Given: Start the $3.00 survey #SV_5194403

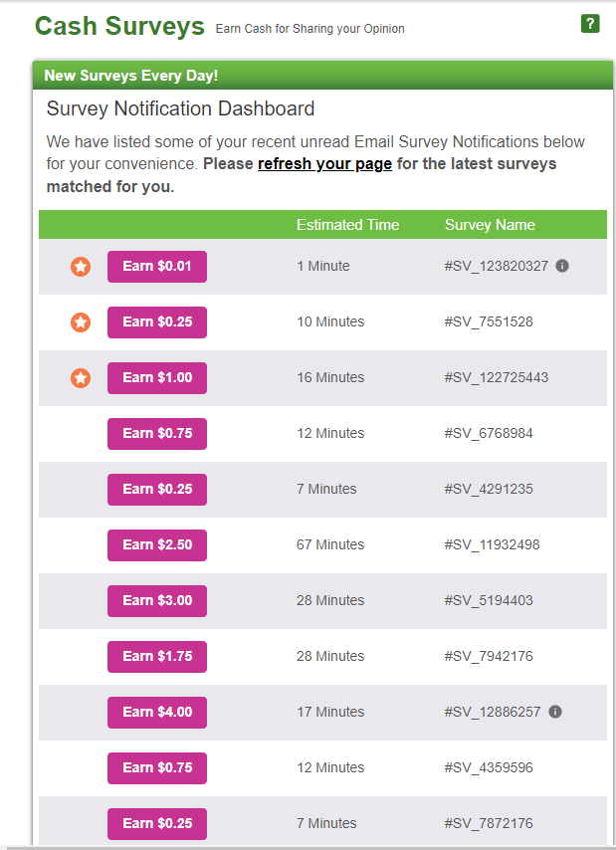Looking at the screenshot, I should tap(156, 600).
